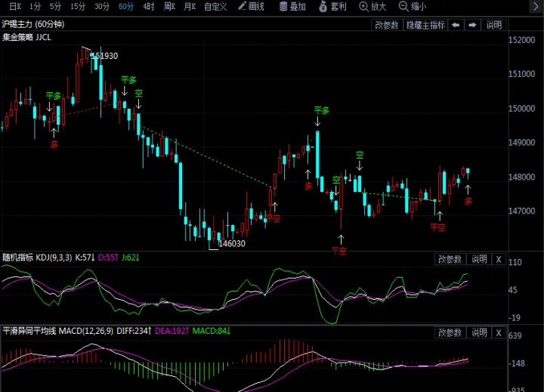Click the 放大 zoom-in magnifier
The image size is (544, 392).
coord(372,6)
